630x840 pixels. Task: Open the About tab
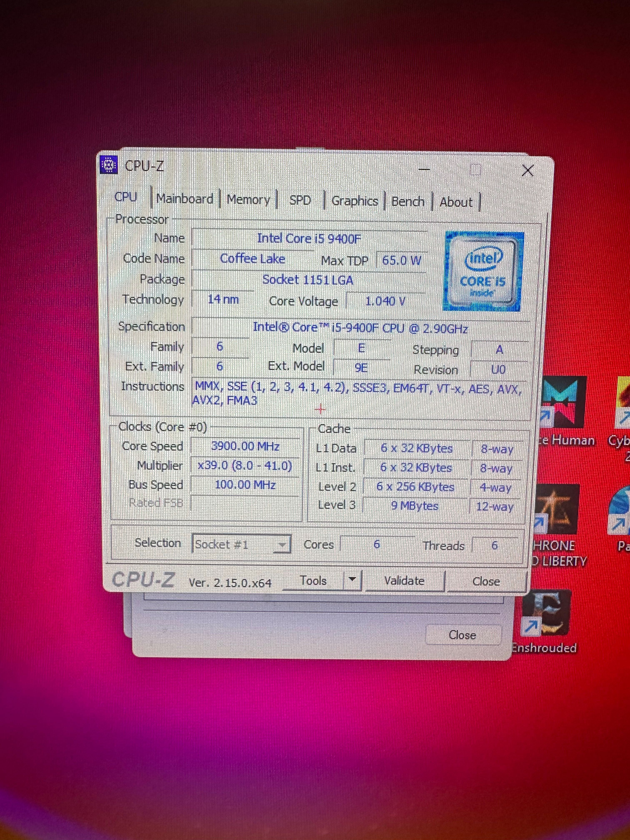point(456,202)
